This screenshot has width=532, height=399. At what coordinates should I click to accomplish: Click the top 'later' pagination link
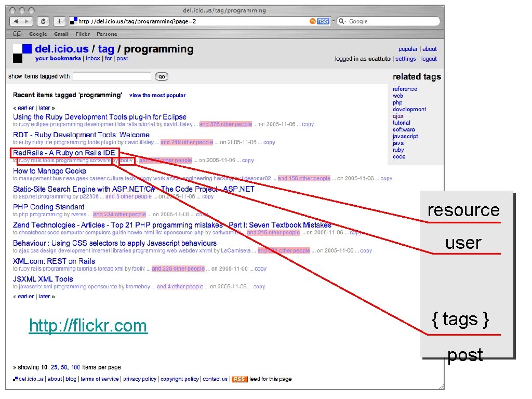pos(45,108)
